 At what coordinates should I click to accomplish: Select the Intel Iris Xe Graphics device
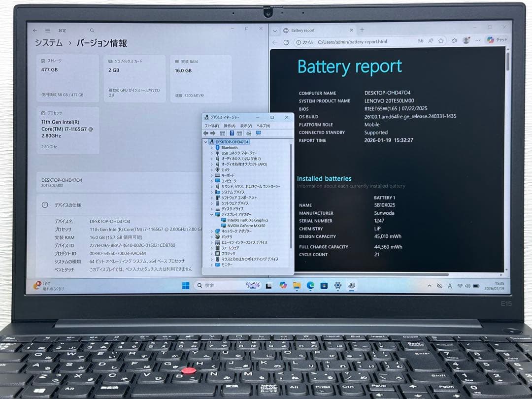pos(247,220)
